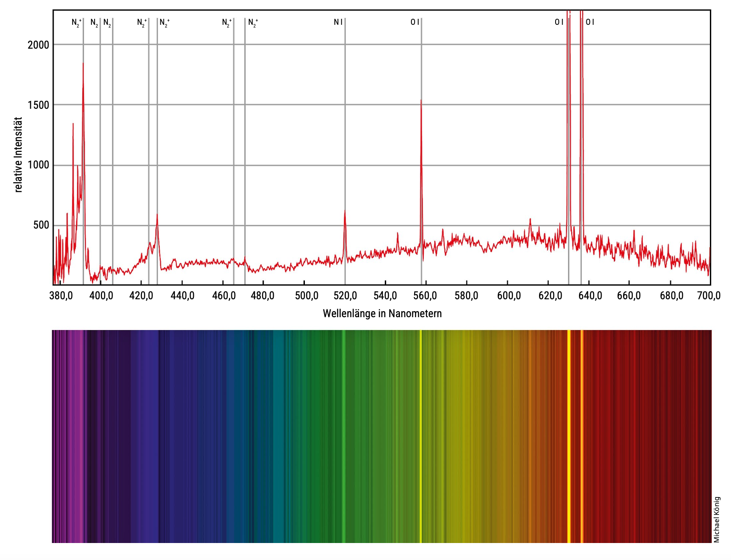Click the 440,0 wavelength tick label
731x560 pixels.
pyautogui.click(x=182, y=296)
